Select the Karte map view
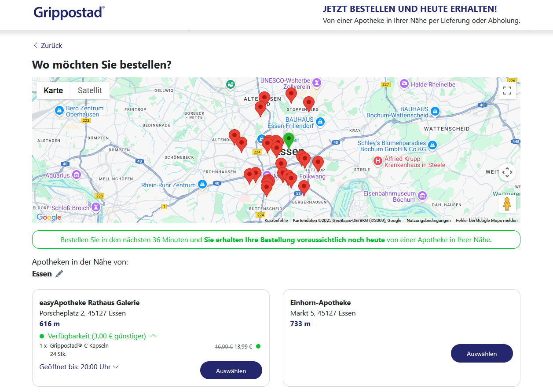 tap(53, 91)
